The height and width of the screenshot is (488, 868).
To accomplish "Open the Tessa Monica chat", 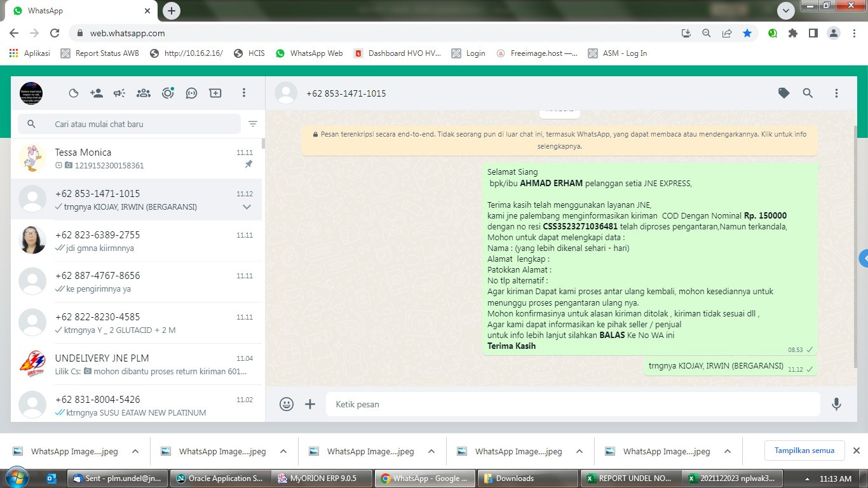I will (x=136, y=159).
